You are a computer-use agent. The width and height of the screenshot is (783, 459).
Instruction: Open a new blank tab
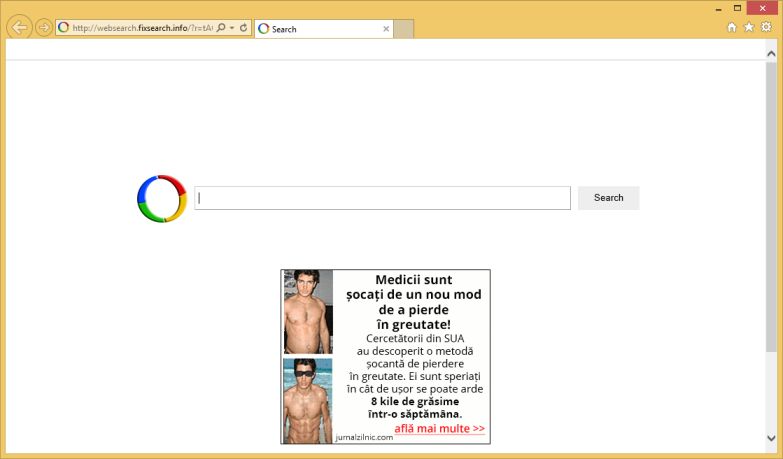[403, 29]
